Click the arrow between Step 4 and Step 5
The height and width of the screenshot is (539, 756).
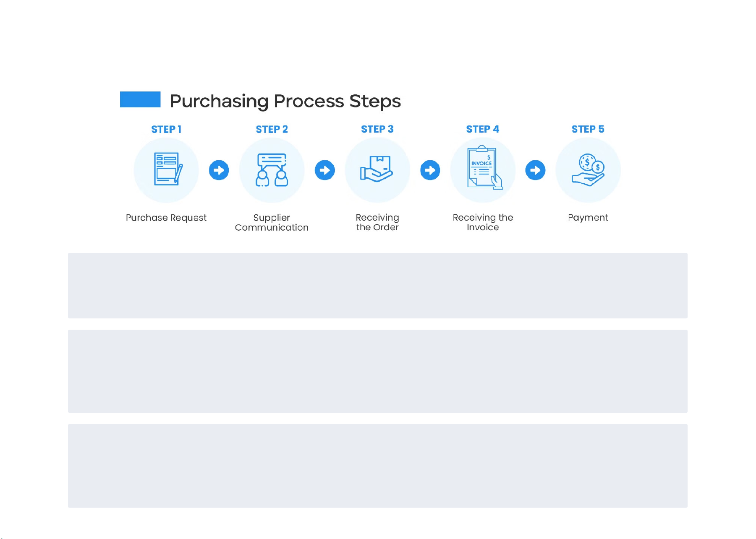(535, 170)
